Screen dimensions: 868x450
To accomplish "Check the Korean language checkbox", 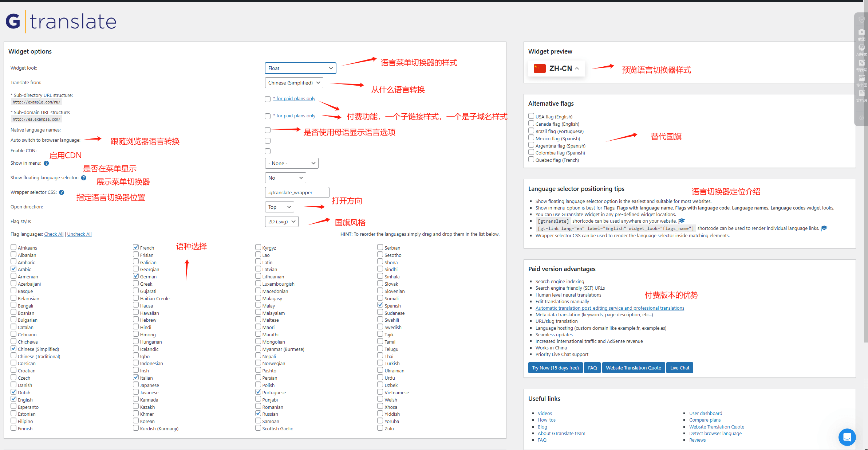I will coord(136,420).
